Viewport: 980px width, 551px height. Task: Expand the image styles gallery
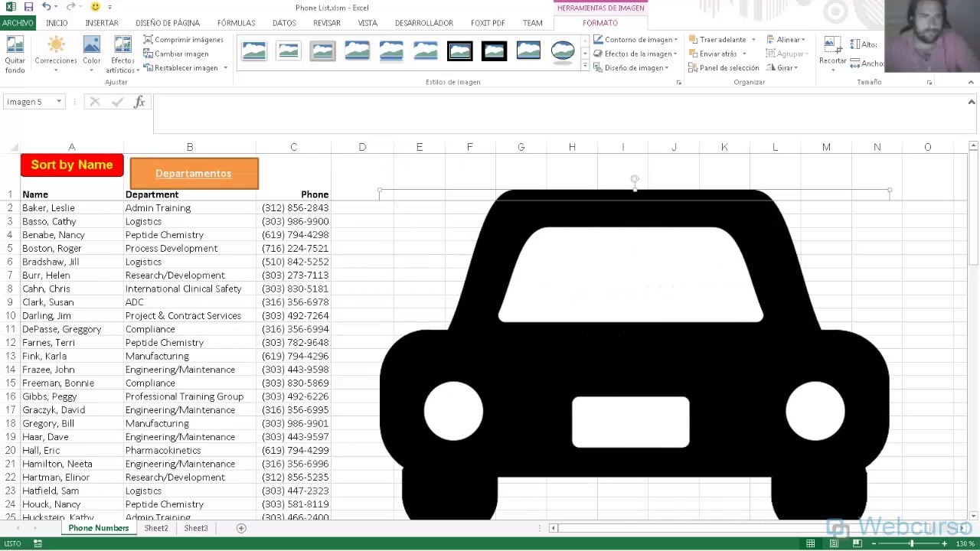click(x=585, y=67)
